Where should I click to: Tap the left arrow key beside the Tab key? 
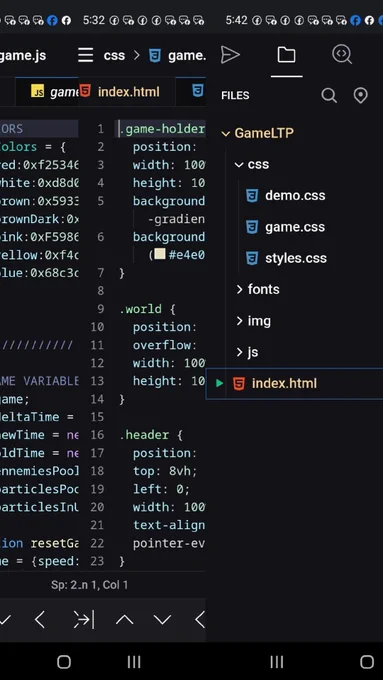[x=40, y=620]
